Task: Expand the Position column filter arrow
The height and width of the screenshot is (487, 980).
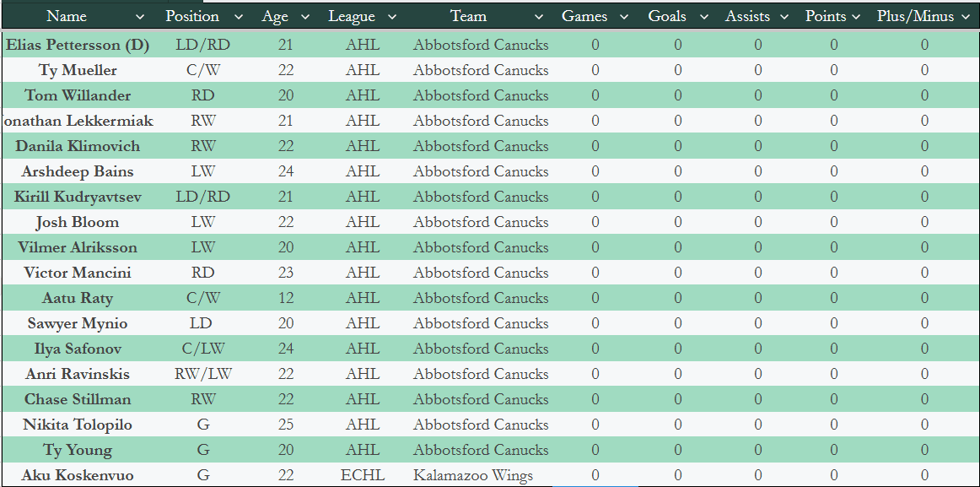Action: pyautogui.click(x=239, y=17)
